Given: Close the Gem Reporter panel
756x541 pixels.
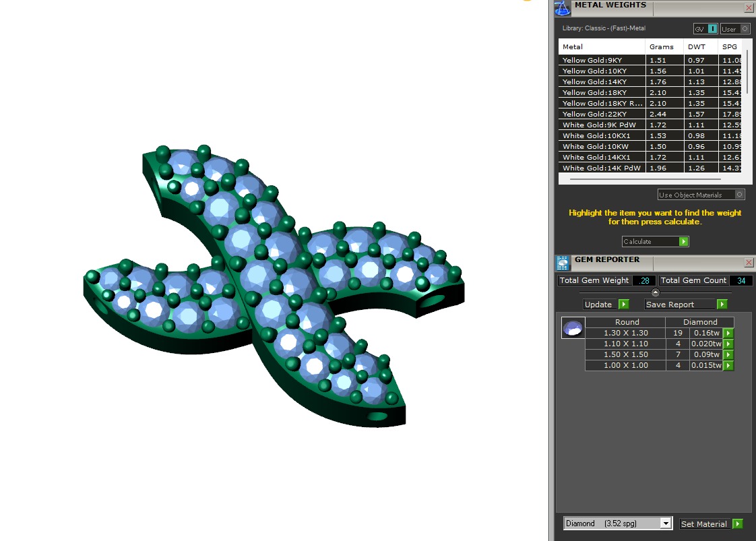Looking at the screenshot, I should point(749,262).
